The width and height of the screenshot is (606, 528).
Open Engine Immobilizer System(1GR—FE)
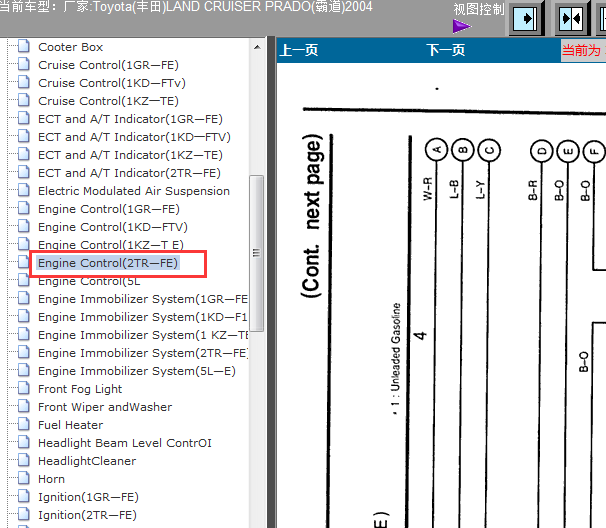(143, 299)
